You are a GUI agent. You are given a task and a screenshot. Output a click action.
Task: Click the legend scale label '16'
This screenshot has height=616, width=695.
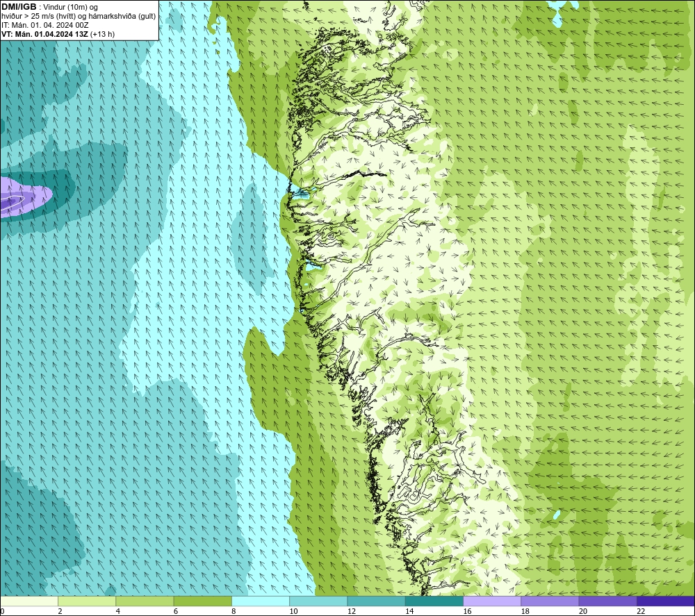coord(467,611)
